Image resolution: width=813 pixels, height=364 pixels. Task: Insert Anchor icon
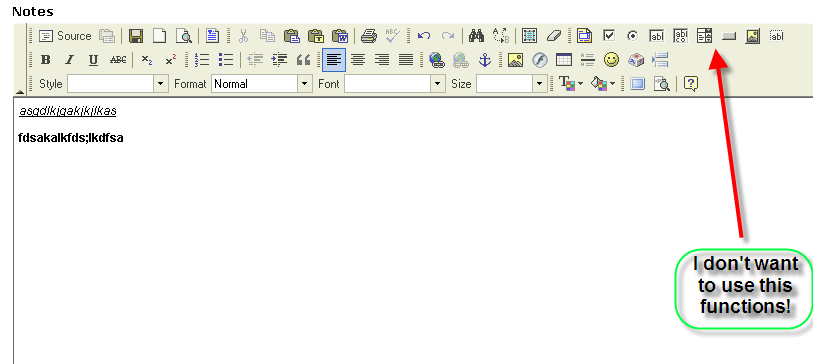click(484, 60)
